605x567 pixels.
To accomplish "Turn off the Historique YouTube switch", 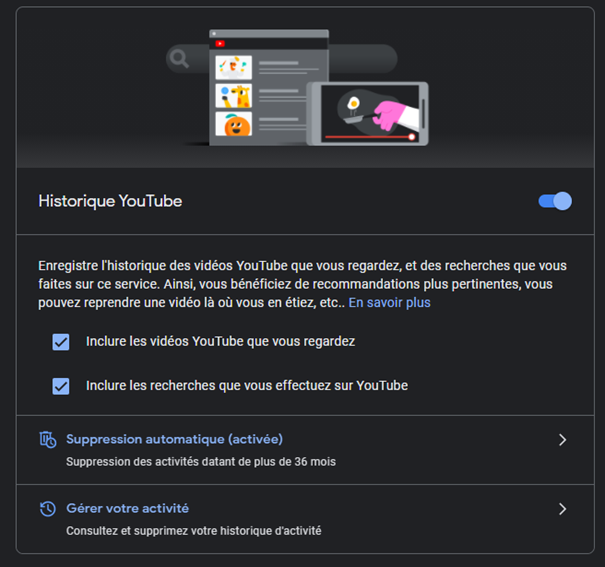I will 555,201.
